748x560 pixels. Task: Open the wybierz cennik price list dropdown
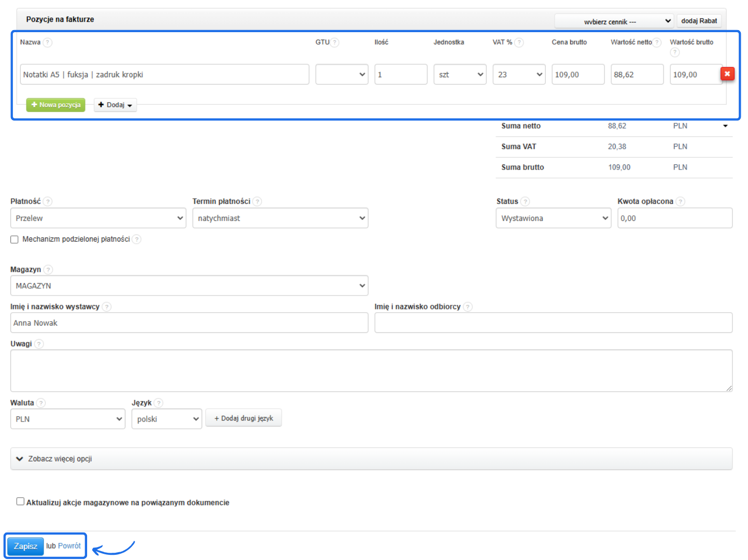[x=614, y=21]
